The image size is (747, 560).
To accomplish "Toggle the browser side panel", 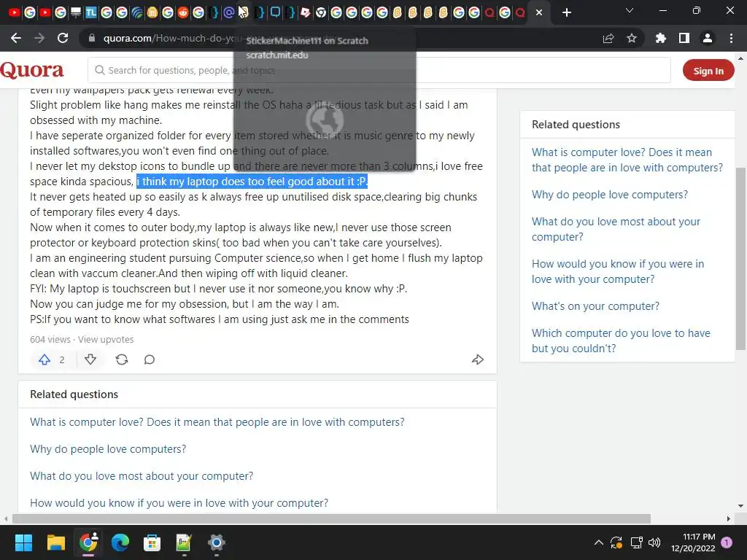I will [x=684, y=38].
